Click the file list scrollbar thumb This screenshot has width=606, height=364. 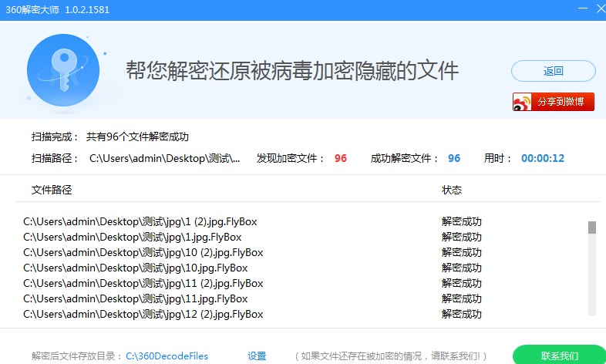coord(592,227)
